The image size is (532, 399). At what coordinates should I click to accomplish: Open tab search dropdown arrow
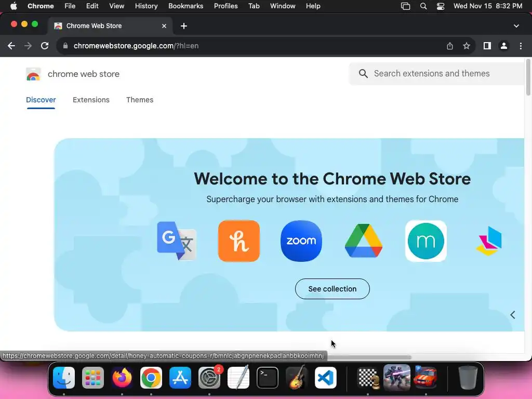(x=516, y=26)
